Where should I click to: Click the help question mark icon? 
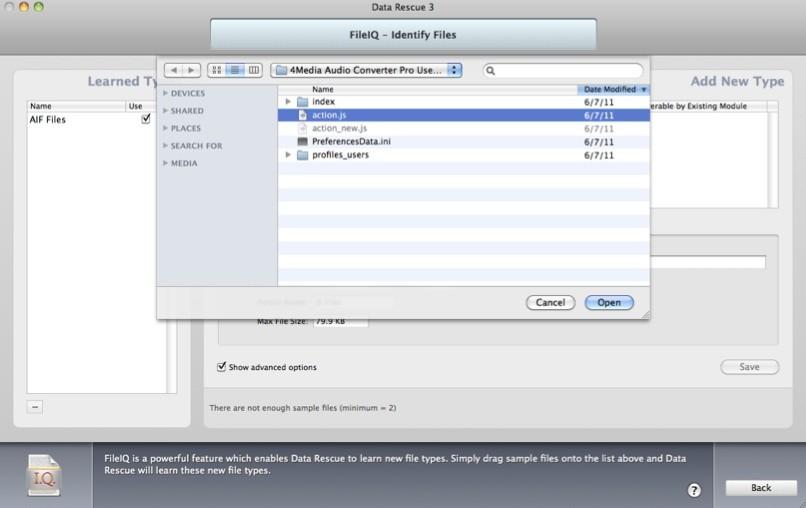coord(694,490)
